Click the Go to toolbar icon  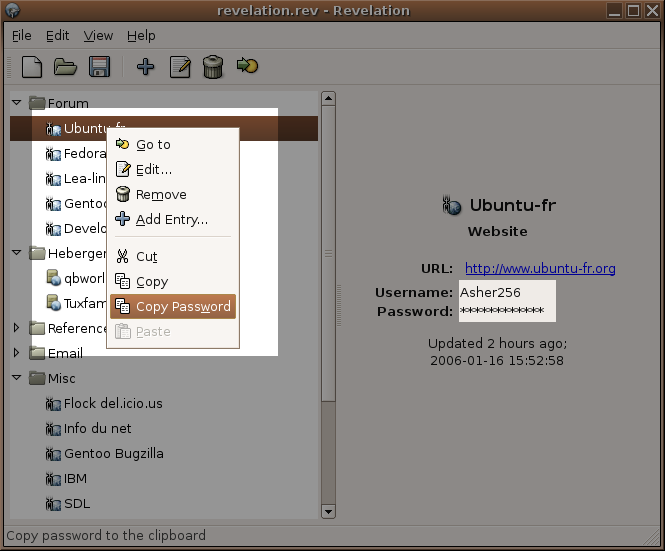247,67
